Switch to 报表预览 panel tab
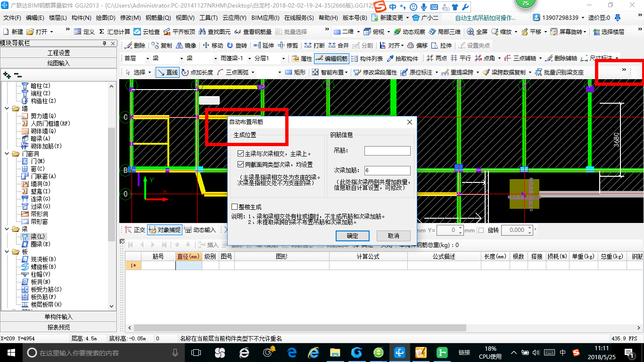644x362 pixels. [58, 327]
